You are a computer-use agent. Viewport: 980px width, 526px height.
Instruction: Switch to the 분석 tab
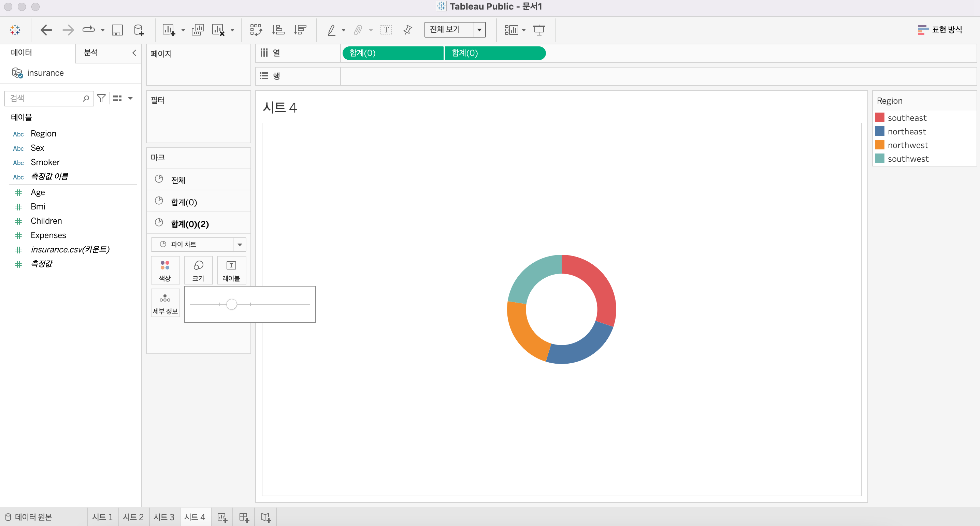(x=91, y=53)
